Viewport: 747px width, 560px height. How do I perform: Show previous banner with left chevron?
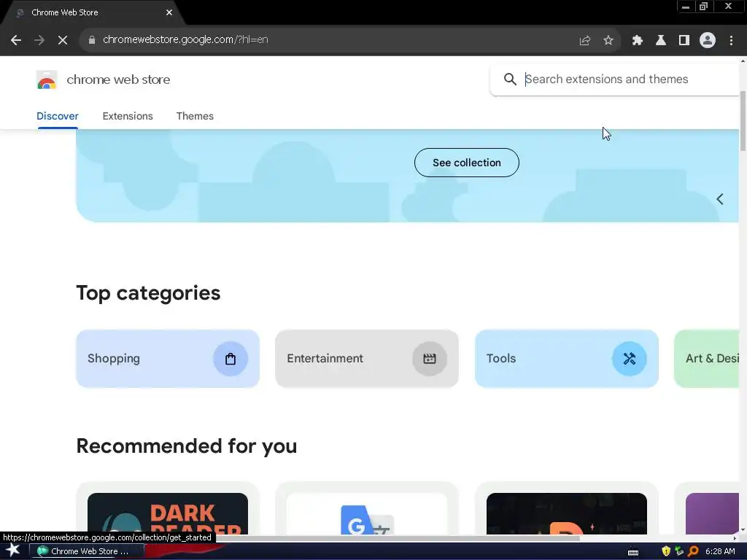click(x=720, y=199)
